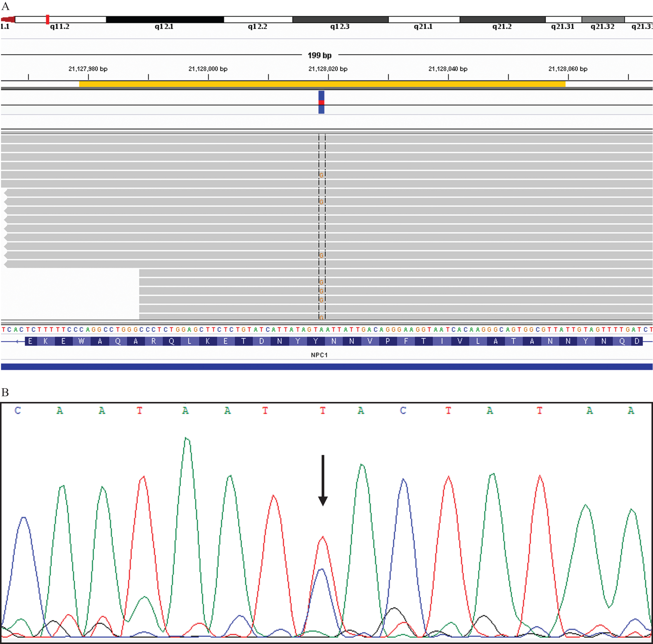Click the strand direction arrow left of E box
The height and width of the screenshot is (644, 653).
18,342
